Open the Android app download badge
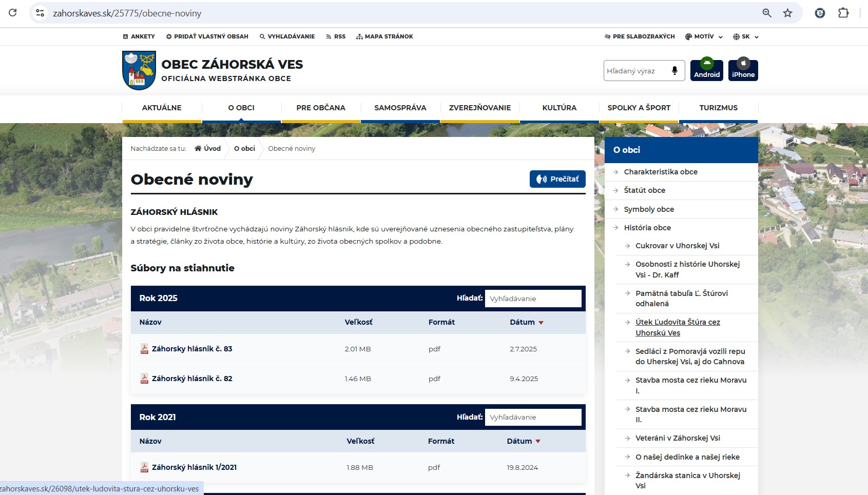The height and width of the screenshot is (495, 868). tap(706, 70)
